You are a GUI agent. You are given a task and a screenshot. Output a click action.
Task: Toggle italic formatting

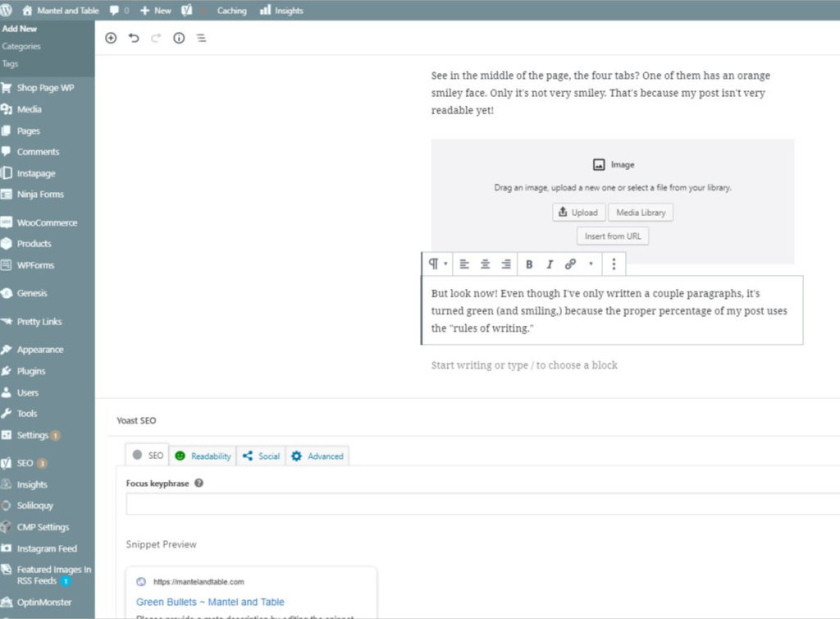click(x=549, y=264)
